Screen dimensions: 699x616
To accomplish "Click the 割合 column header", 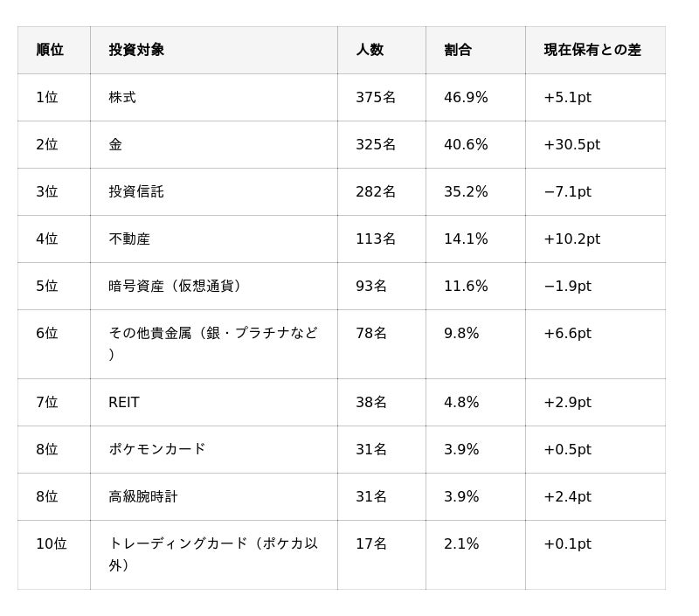I will point(458,50).
